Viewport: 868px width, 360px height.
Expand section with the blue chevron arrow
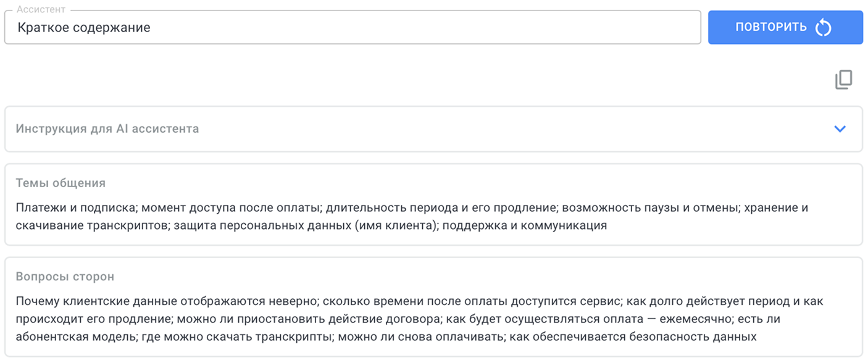click(840, 129)
